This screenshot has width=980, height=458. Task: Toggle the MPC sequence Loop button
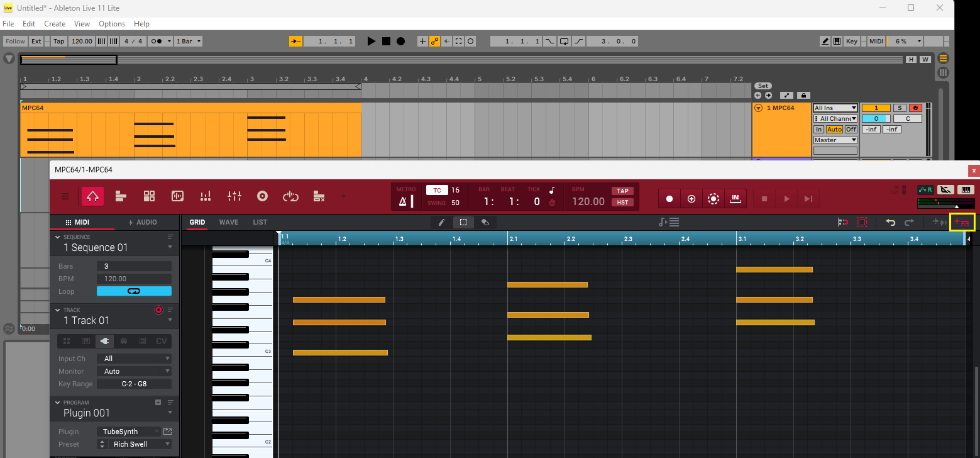pyautogui.click(x=134, y=291)
